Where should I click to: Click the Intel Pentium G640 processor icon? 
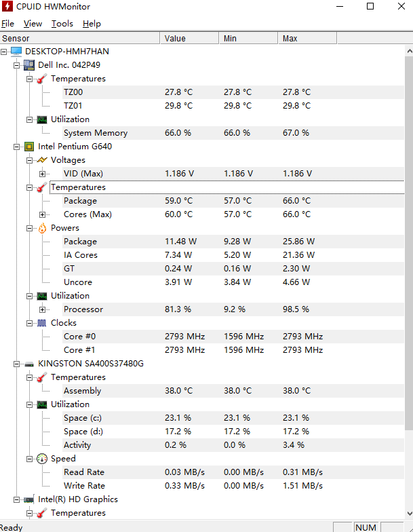[29, 147]
